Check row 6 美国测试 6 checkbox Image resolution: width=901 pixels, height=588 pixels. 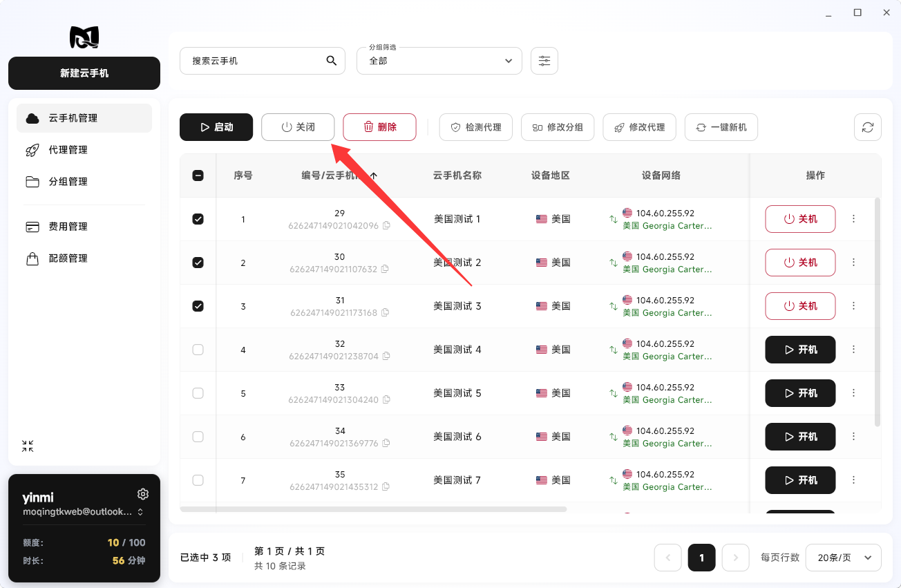[198, 437]
